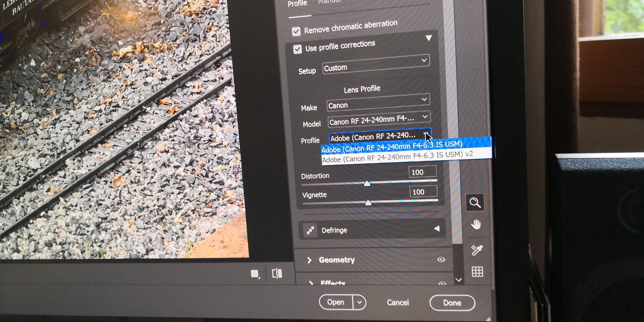
Task: Uncheck Remove chromatic aberration
Action: (x=296, y=31)
